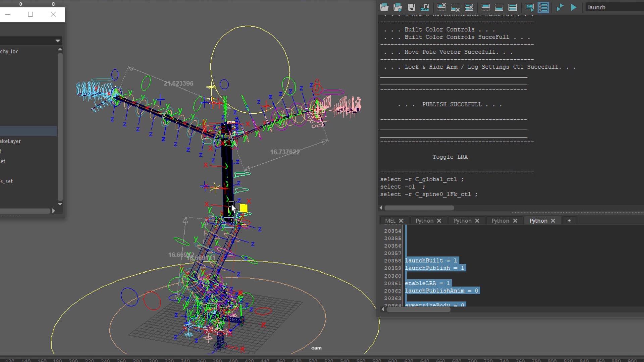
Task: Close the active Python tab
Action: point(553,221)
